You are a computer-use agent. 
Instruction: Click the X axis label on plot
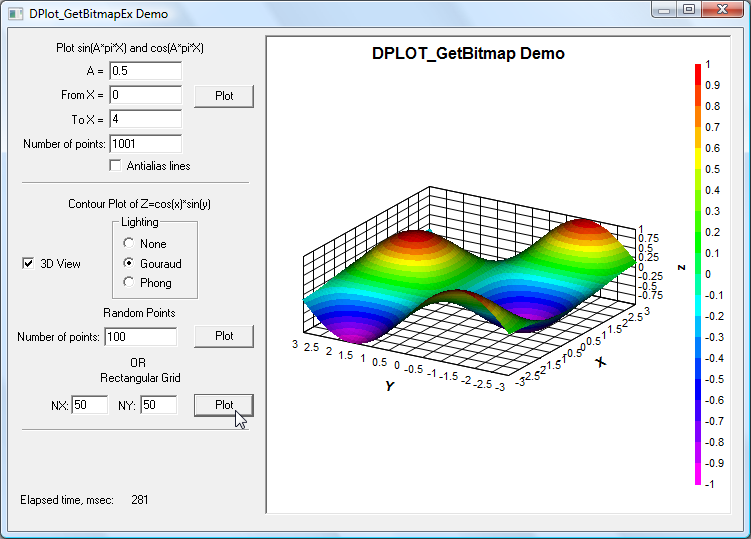(601, 362)
